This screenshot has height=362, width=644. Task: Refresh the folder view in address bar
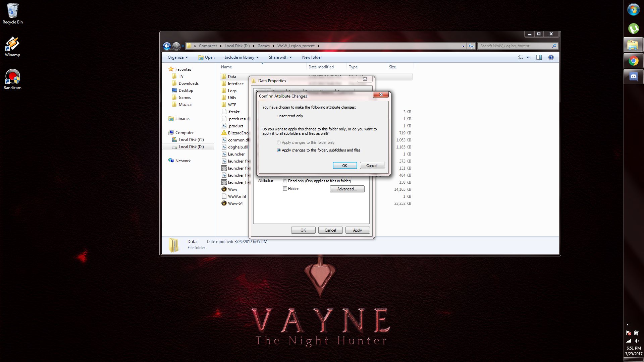471,46
